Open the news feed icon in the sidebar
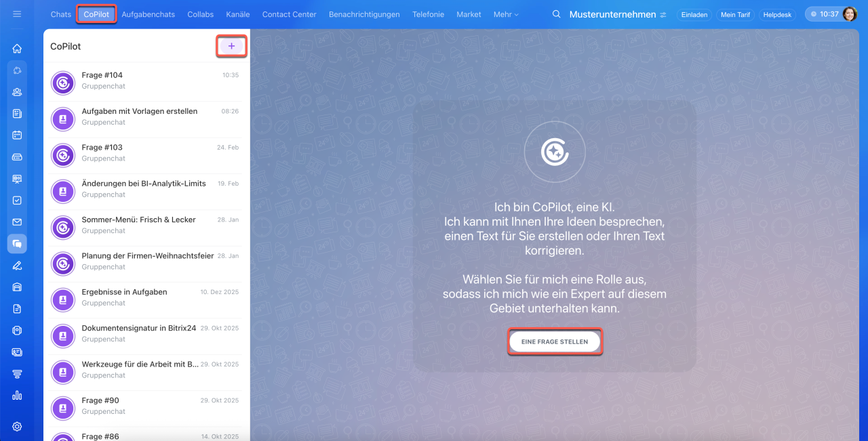The height and width of the screenshot is (441, 868). click(x=17, y=114)
